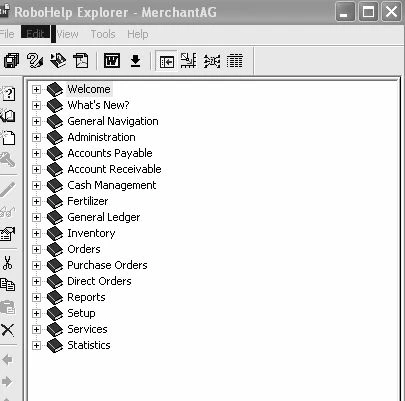
Task: Expand the What's New? book node
Action: (x=36, y=105)
